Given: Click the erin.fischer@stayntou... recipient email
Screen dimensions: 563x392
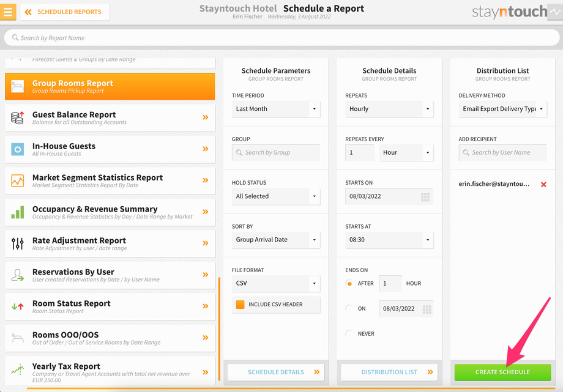Looking at the screenshot, I should 494,184.
